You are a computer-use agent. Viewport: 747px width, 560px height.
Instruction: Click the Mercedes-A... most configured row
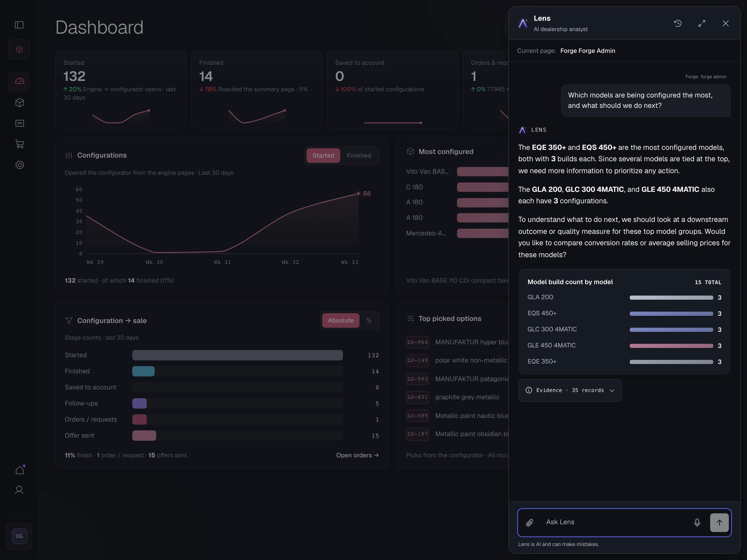tap(457, 233)
